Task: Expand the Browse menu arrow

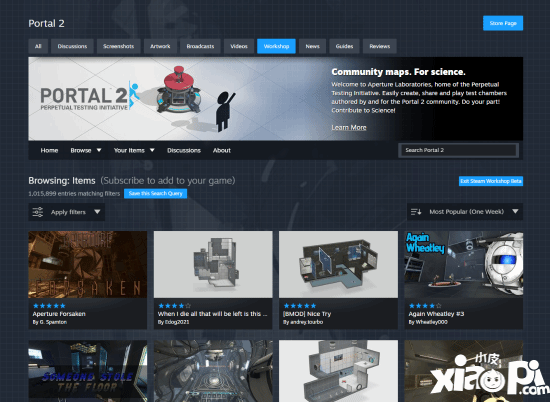Action: click(99, 150)
